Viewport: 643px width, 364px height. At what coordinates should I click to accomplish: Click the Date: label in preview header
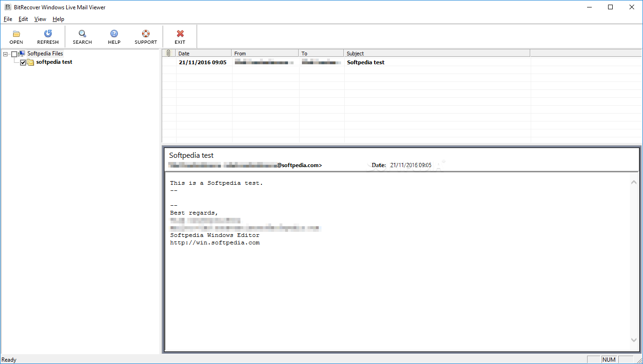coord(379,165)
